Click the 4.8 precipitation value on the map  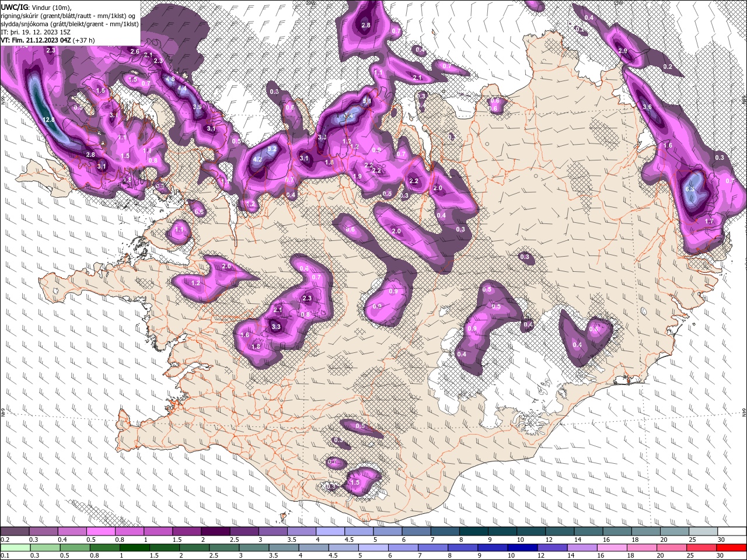coord(170,79)
